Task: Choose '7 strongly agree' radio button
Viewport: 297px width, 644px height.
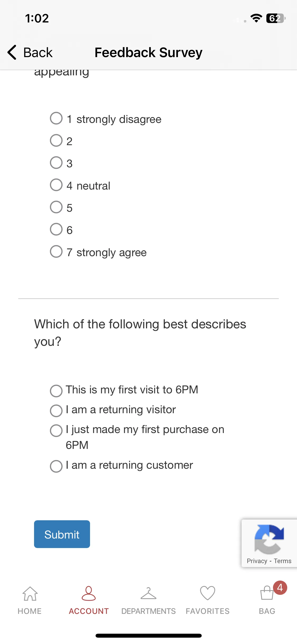Action: point(56,251)
